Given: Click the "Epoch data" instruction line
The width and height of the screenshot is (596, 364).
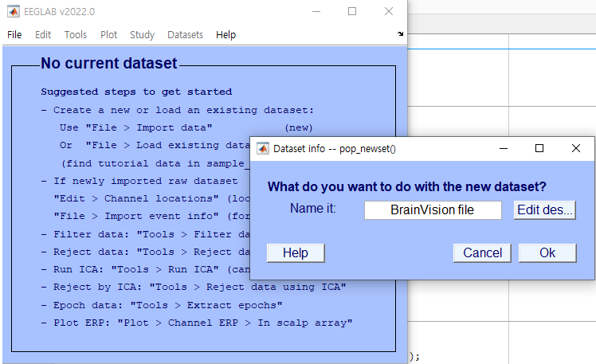Looking at the screenshot, I should [x=162, y=305].
